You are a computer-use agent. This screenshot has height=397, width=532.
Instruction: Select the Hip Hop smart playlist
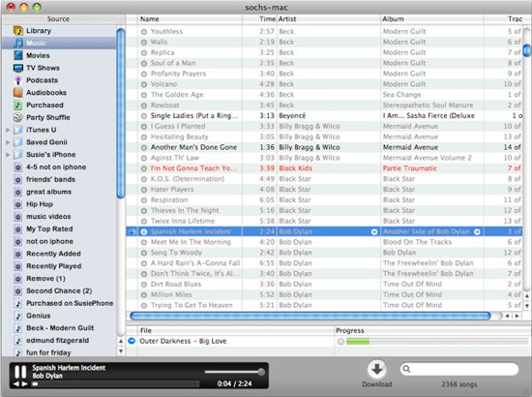(x=40, y=204)
